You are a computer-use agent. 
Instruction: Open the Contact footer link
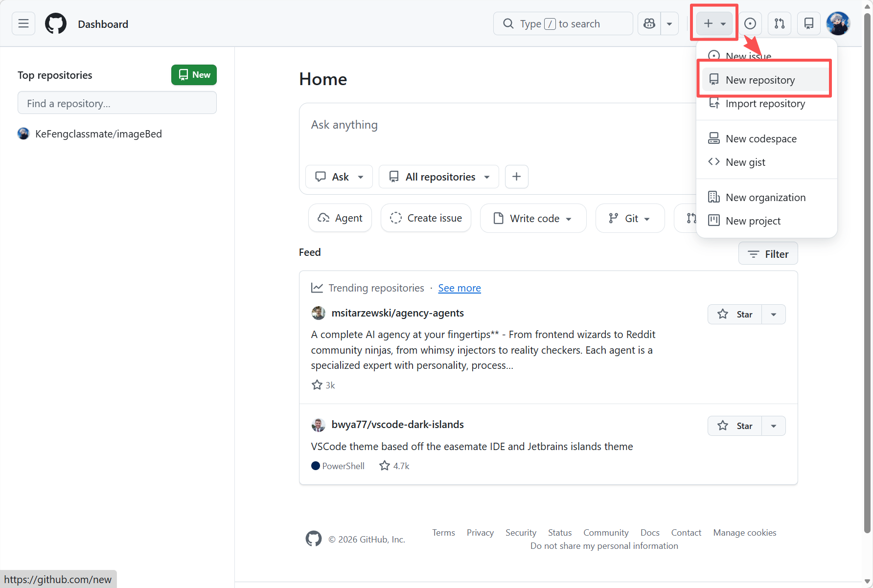click(x=686, y=532)
